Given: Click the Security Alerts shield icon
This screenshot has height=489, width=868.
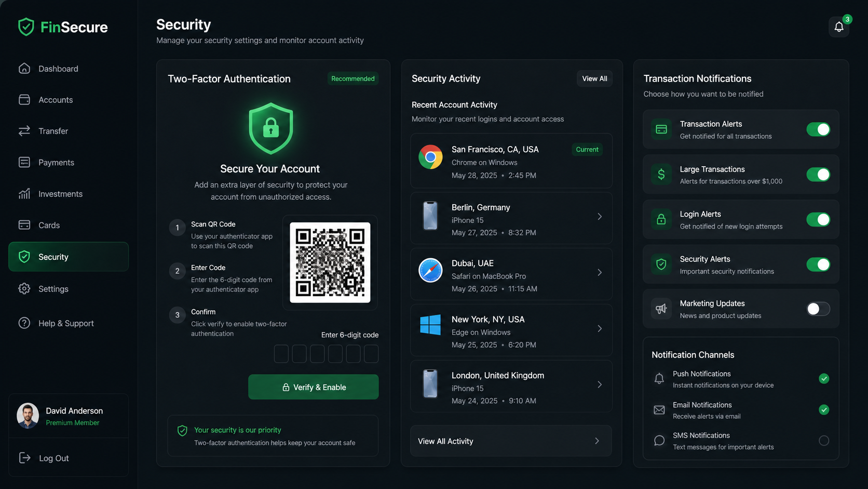Looking at the screenshot, I should coord(661,265).
